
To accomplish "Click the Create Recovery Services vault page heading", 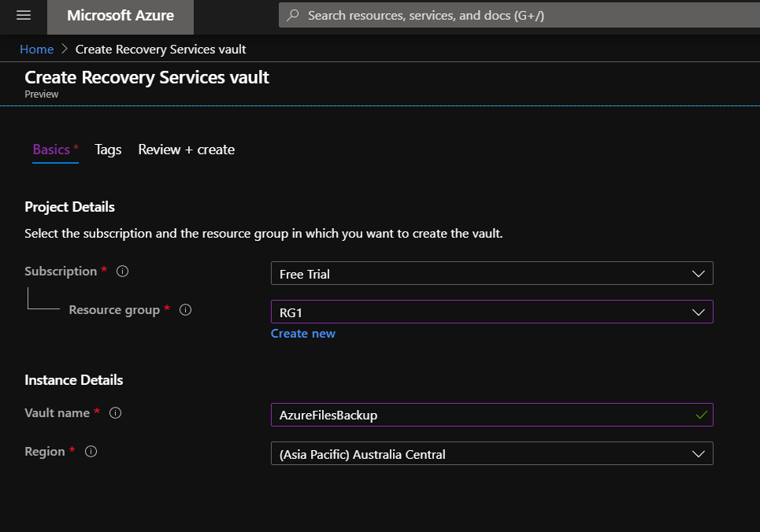I will tap(146, 78).
